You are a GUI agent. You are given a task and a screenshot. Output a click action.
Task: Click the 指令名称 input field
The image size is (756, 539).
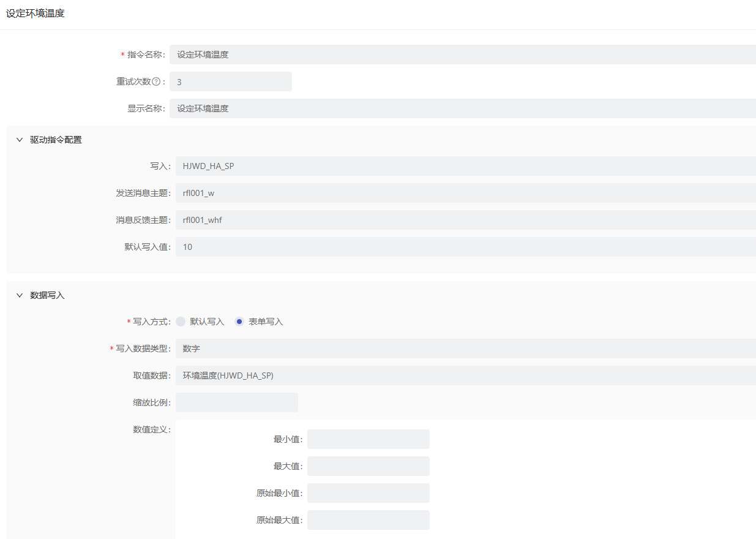click(463, 55)
